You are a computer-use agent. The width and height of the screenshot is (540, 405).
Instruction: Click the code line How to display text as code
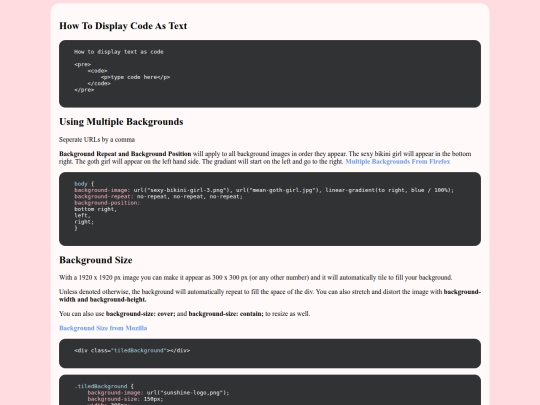tap(119, 52)
